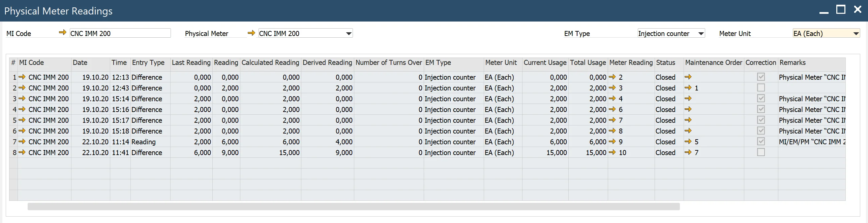Toggle Correction checkbox in row 2
868x223 pixels.
pyautogui.click(x=760, y=88)
